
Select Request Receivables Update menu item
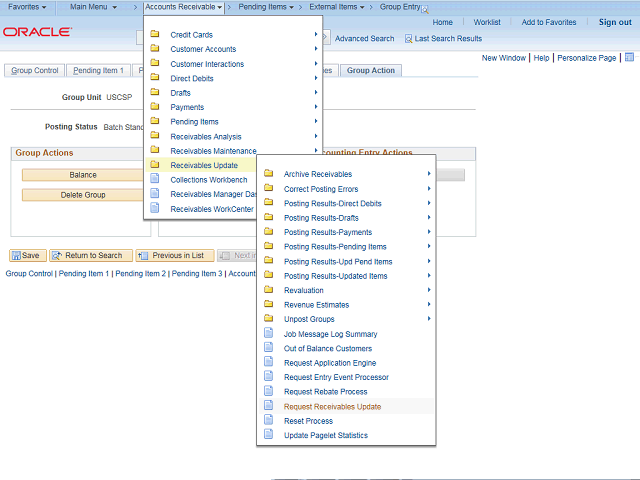pyautogui.click(x=332, y=407)
